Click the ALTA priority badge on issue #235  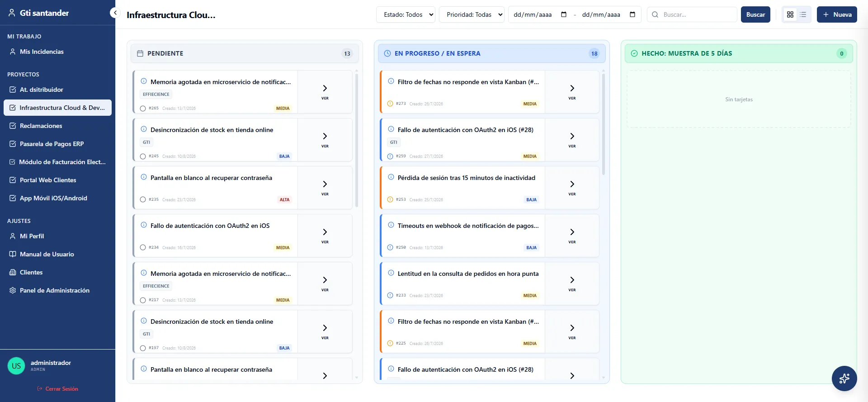coord(284,200)
